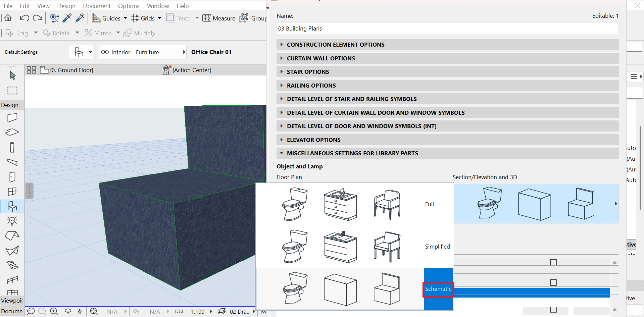Image resolution: width=644 pixels, height=317 pixels.
Task: Expand Detail Level of Stair and Railing Symbols
Action: coord(447,99)
